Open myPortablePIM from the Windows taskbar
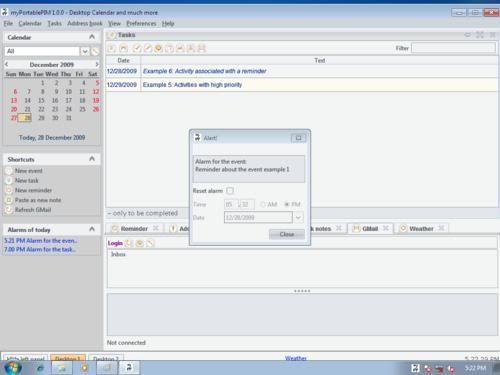This screenshot has width=500, height=375. (129, 368)
